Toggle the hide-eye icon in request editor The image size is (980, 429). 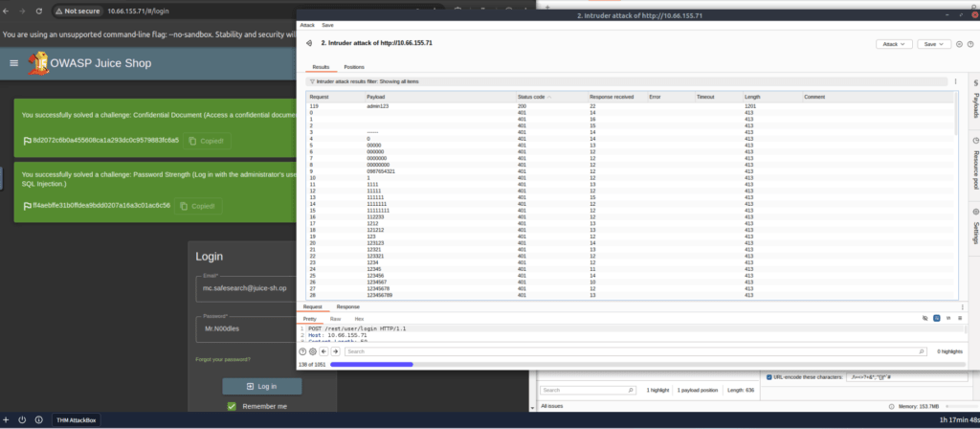click(925, 318)
